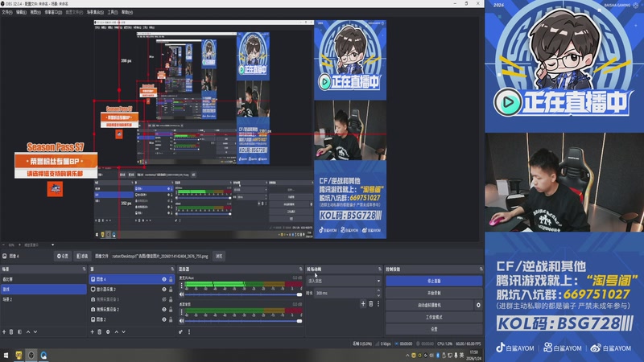Image resolution: width=644 pixels, height=362 pixels.
Task: Click the 启动虚拟摄像机 virtual camera button
Action: pyautogui.click(x=430, y=305)
